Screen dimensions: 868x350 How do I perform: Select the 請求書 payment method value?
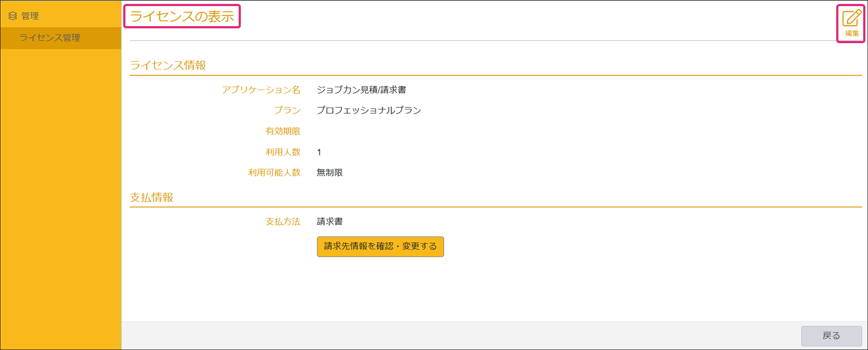click(330, 222)
